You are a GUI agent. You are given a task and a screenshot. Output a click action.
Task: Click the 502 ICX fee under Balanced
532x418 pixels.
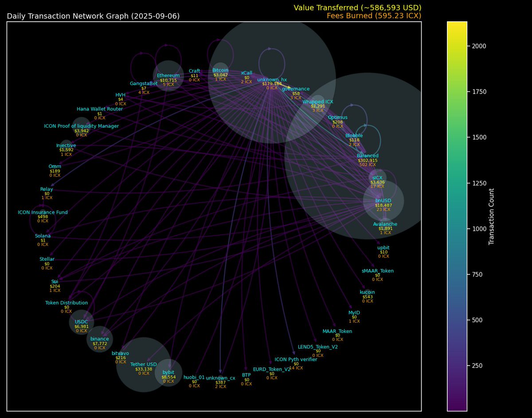(x=368, y=164)
